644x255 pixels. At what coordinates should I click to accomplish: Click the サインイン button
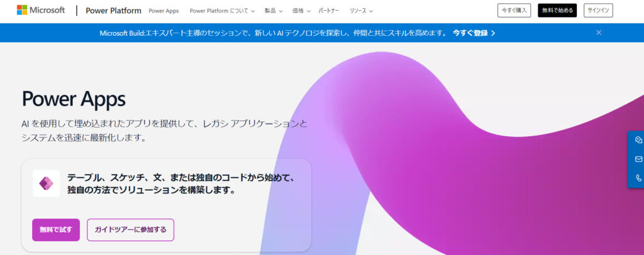pos(597,11)
